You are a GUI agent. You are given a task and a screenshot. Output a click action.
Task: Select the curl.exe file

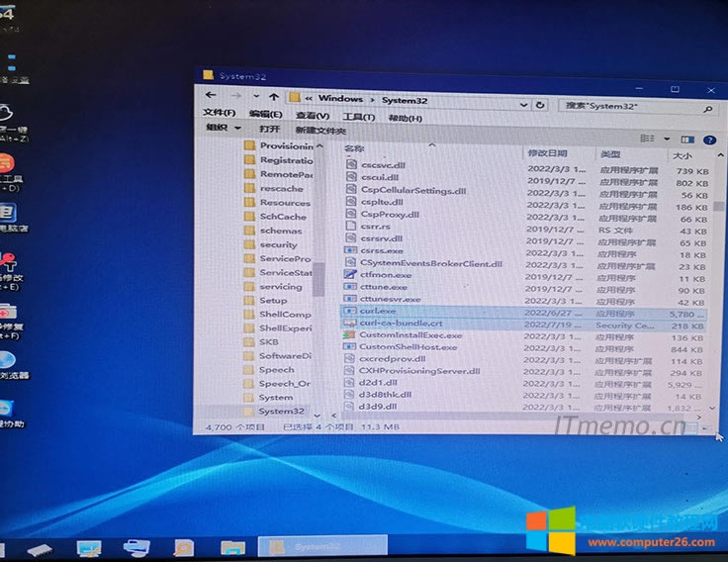click(x=377, y=311)
